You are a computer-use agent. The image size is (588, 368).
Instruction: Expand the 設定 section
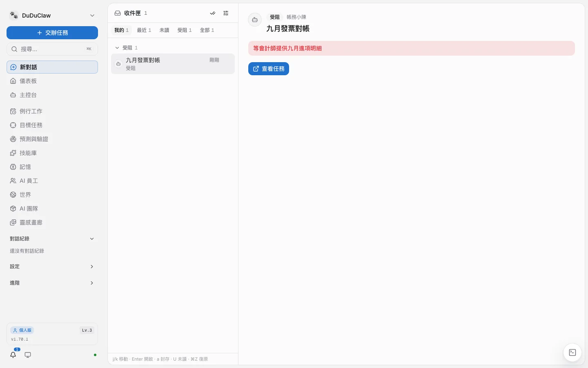point(92,267)
